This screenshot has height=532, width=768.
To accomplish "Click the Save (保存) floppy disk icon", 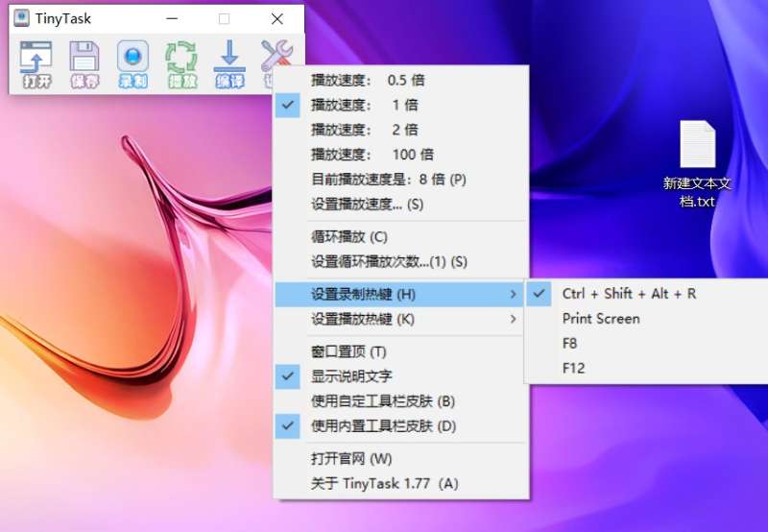I will [84, 64].
